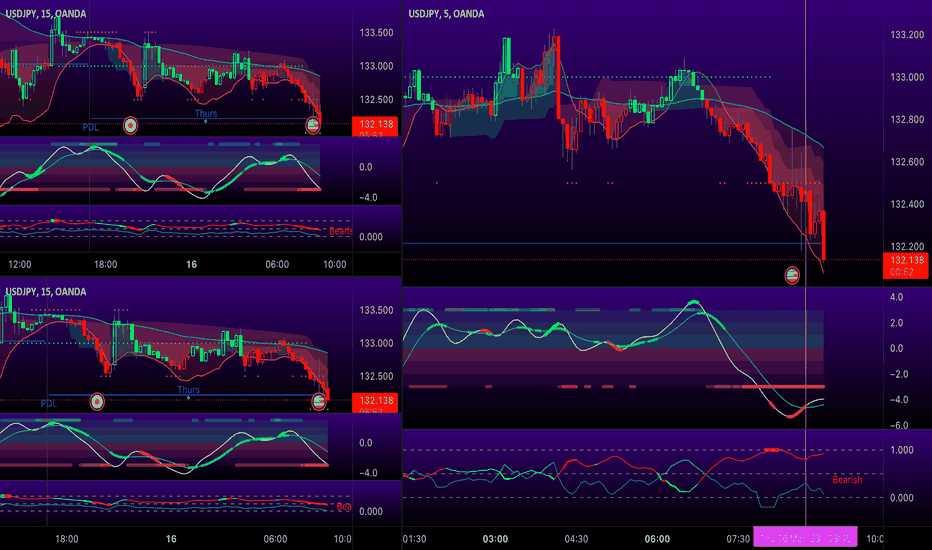This screenshot has width=932, height=550.
Task: Open the economic event icon beside PDL in the bottom-left chart
Action: [97, 402]
